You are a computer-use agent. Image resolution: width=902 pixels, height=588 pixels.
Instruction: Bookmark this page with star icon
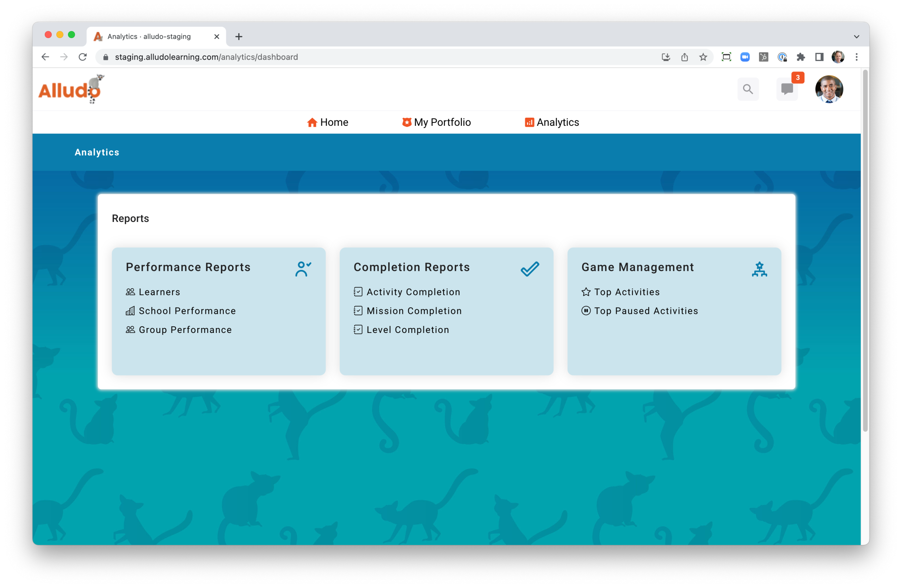(x=703, y=57)
